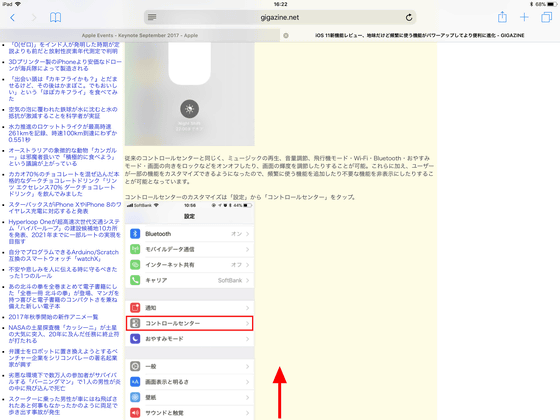Close the GIGAZINE tab x button
The height and width of the screenshot is (420, 560).
pos(286,35)
